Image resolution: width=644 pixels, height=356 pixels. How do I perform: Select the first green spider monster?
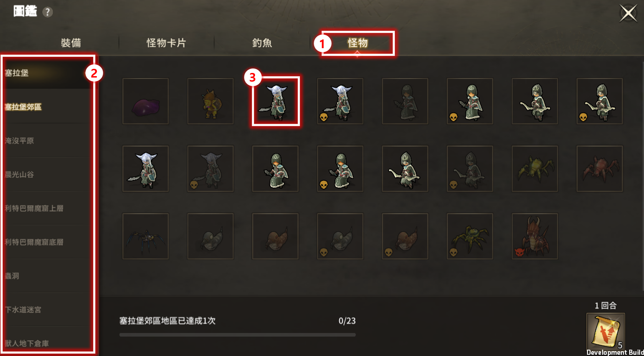click(535, 169)
